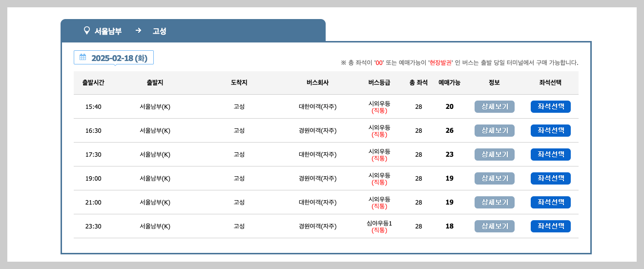Click the 출발시간 column header
Viewport: 644px width, 269px height.
[93, 83]
